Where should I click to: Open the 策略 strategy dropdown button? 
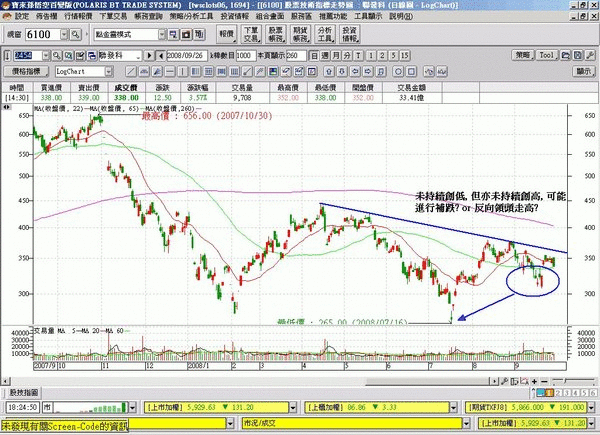(523, 55)
